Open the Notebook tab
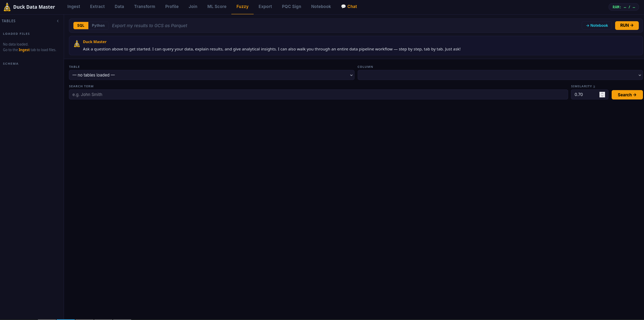The image size is (644, 320). click(x=321, y=7)
